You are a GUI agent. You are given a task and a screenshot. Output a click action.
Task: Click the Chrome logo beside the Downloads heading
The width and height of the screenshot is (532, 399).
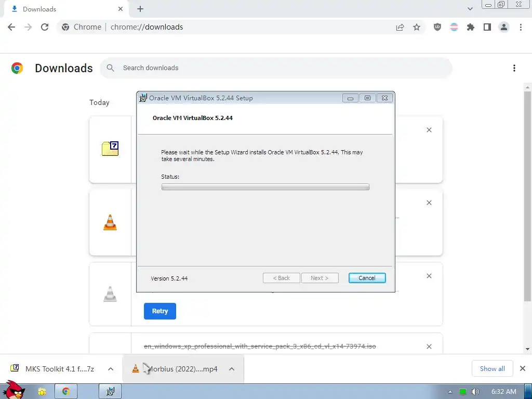[x=17, y=68]
